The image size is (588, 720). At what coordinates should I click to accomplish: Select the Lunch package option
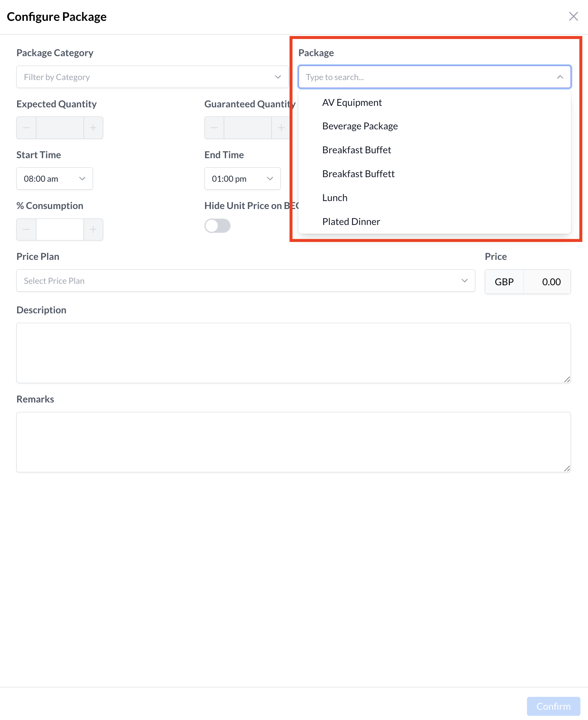[335, 198]
